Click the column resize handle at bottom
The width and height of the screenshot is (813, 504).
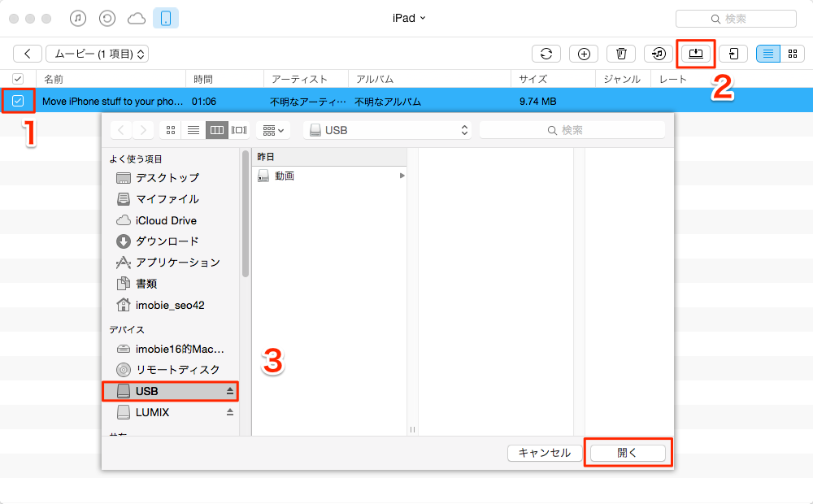coord(412,430)
